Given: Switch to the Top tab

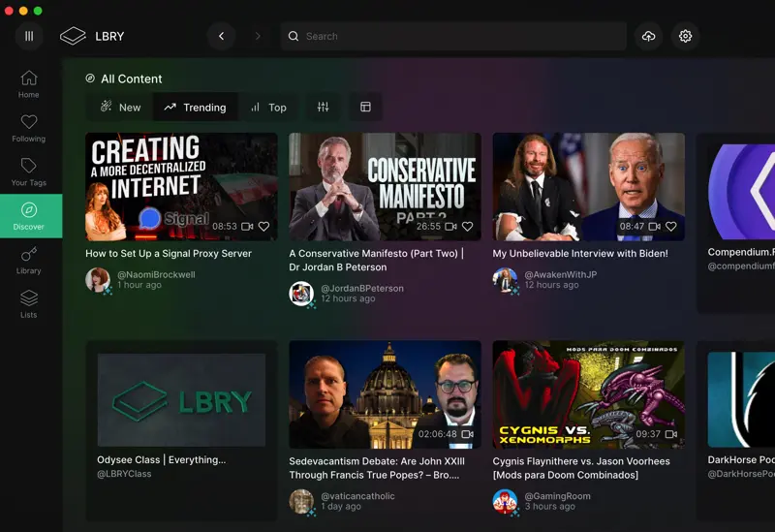Looking at the screenshot, I should point(268,107).
